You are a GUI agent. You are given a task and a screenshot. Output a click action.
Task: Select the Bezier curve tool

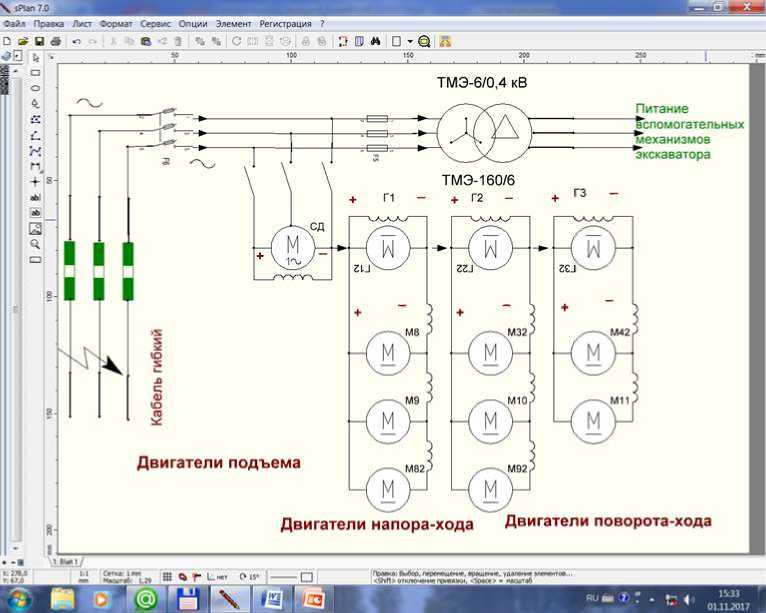click(x=35, y=151)
